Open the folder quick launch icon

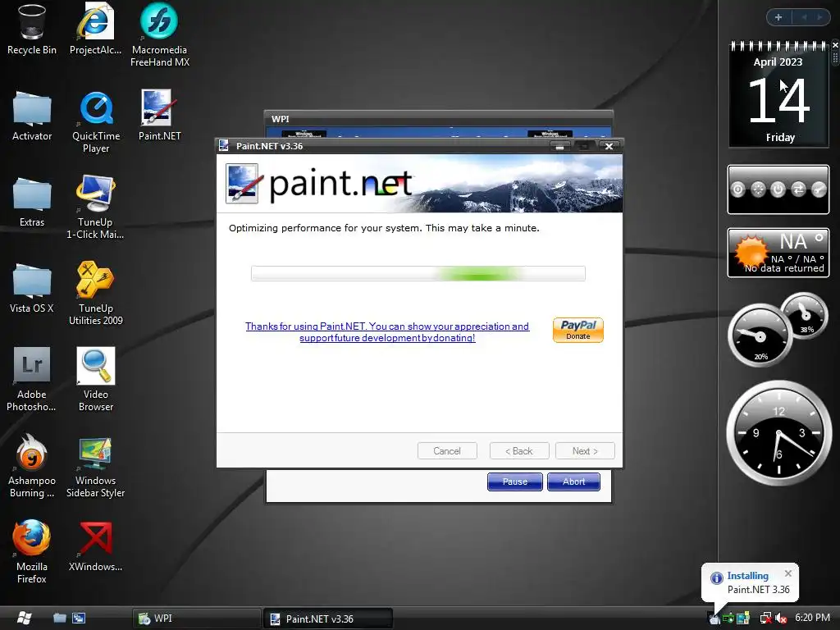(x=59, y=619)
